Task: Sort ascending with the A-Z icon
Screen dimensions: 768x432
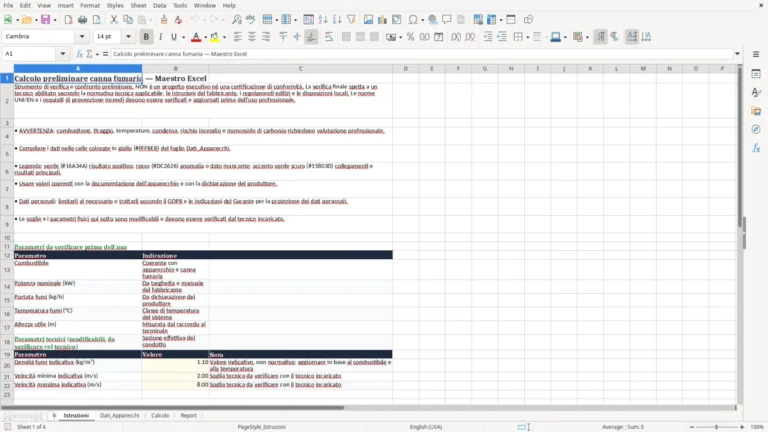Action: click(323, 20)
